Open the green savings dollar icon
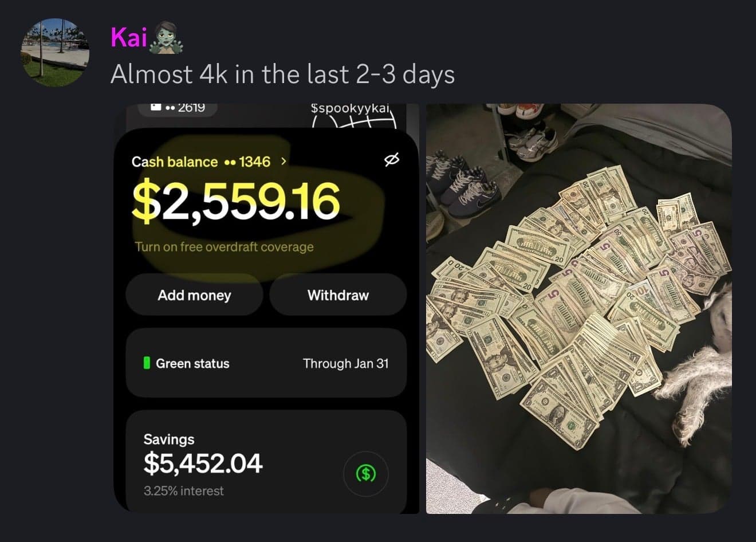Image resolution: width=756 pixels, height=542 pixels. click(x=366, y=474)
